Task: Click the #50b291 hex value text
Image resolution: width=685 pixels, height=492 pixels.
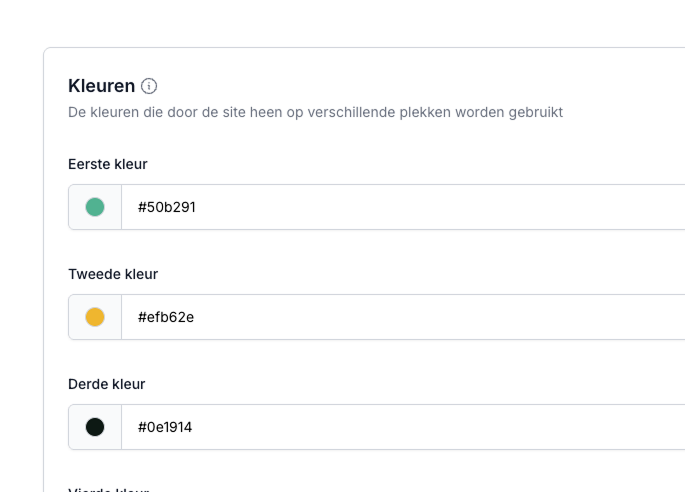Action: (166, 207)
